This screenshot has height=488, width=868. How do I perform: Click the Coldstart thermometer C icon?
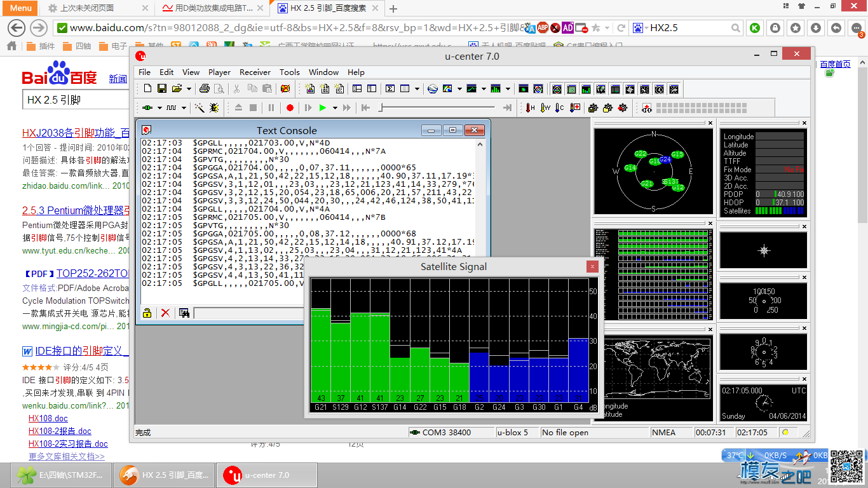pos(559,108)
